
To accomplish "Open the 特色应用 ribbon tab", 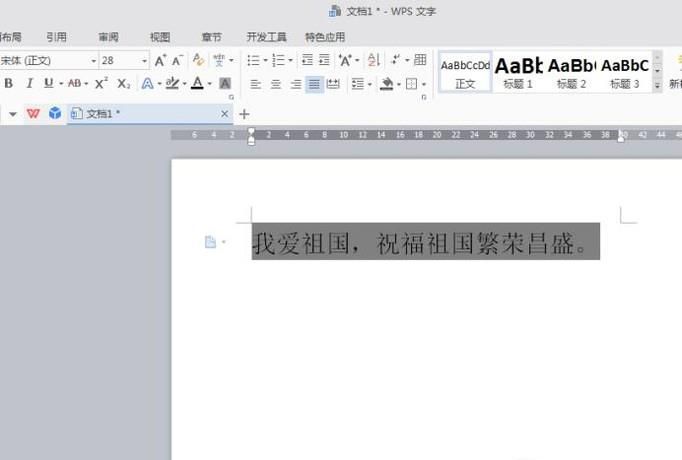I will pos(325,37).
